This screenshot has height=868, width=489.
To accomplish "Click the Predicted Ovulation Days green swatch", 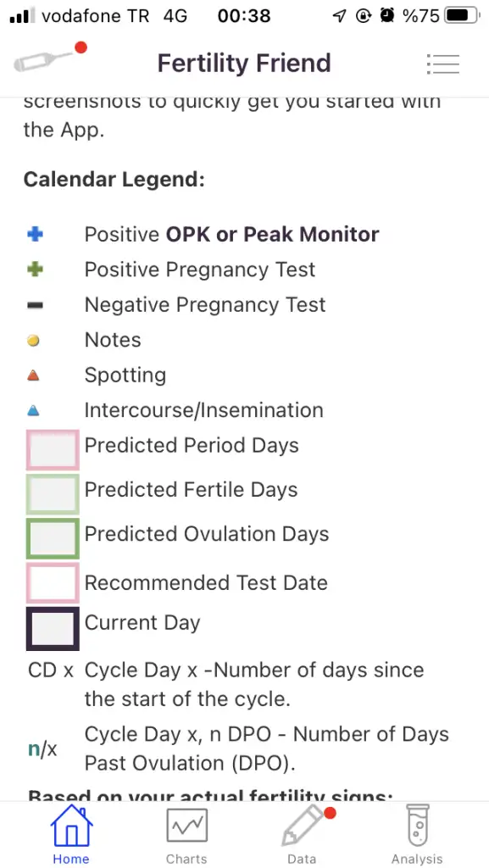I will pos(53,538).
